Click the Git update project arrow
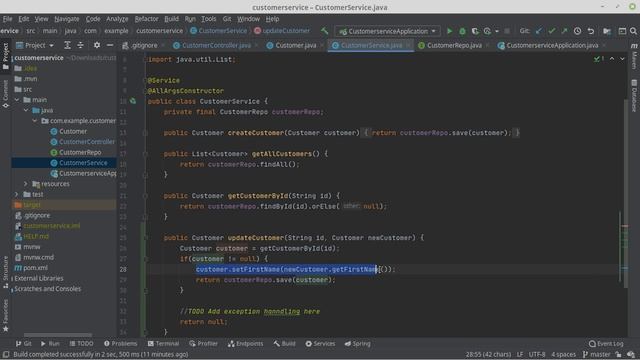 (539, 31)
